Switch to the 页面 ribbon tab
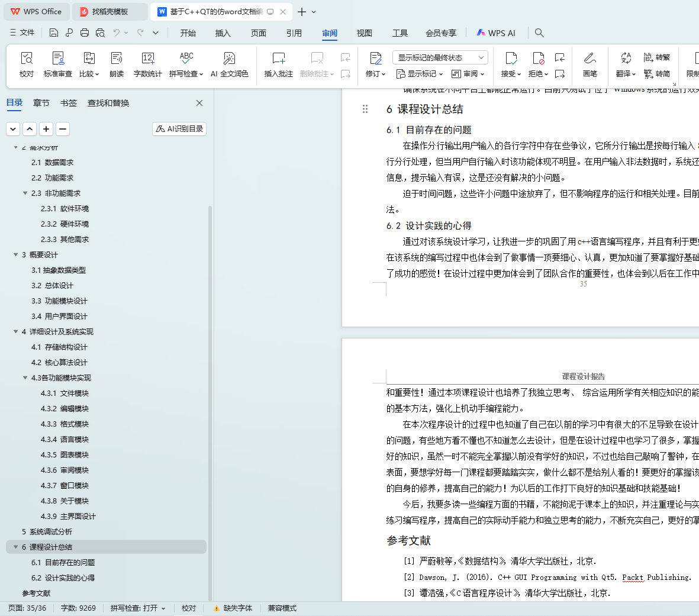The width and height of the screenshot is (699, 616). click(x=259, y=33)
